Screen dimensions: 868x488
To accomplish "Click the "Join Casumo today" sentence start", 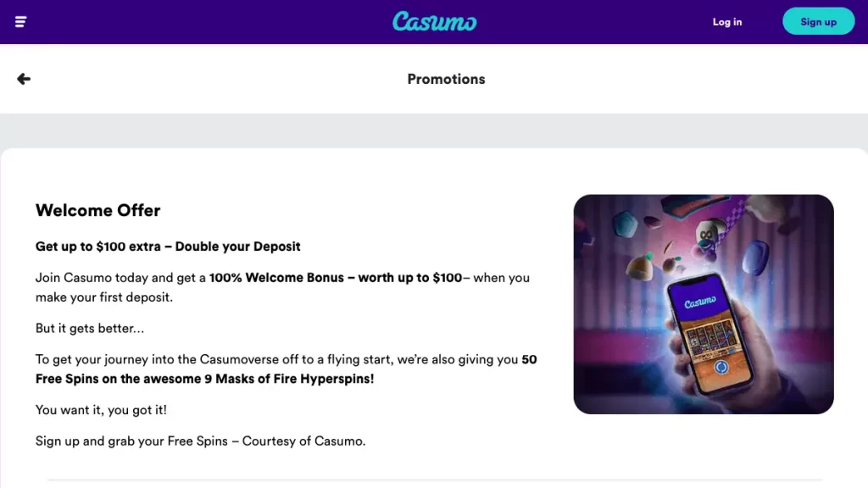I will [92, 278].
